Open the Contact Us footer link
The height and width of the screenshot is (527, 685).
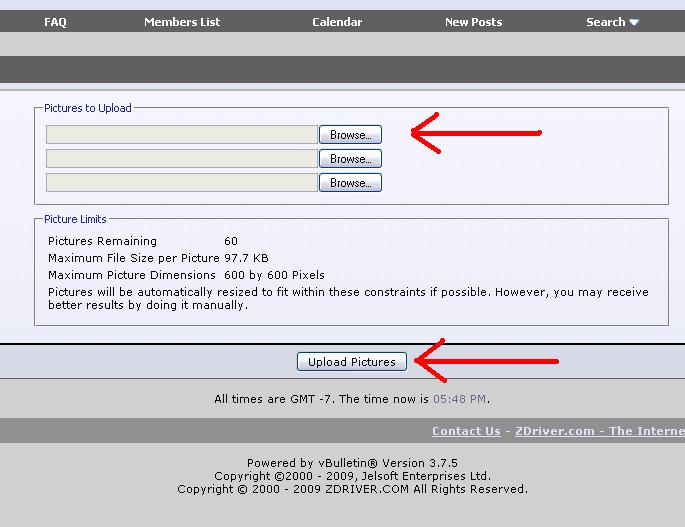466,431
